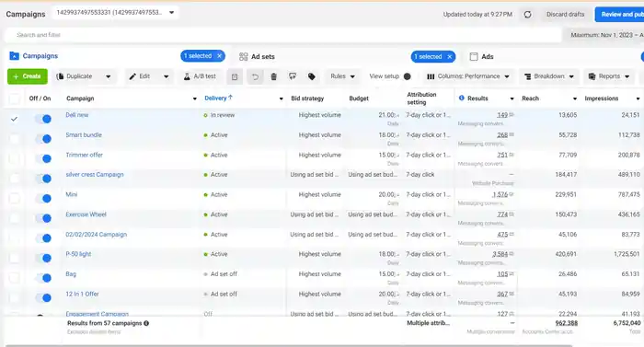Image resolution: width=644 pixels, height=347 pixels.
Task: Open results chart icon for P-50 light
Action: tap(512, 254)
